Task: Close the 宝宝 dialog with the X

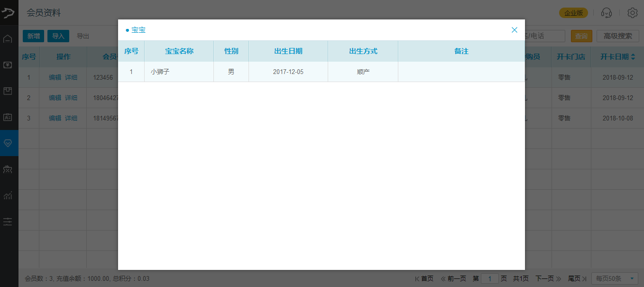Action: pos(514,30)
